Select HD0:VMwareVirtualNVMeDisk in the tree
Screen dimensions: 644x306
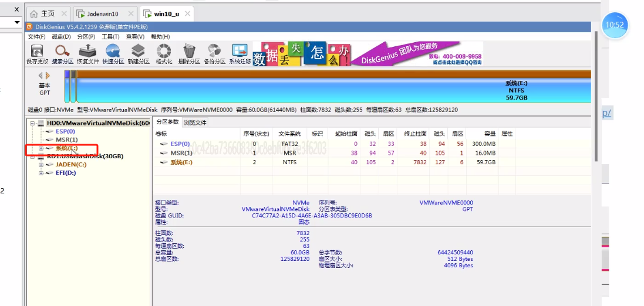coord(98,123)
